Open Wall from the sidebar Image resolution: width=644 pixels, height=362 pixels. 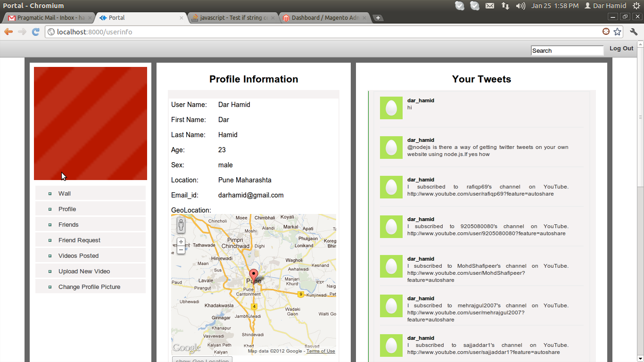click(91, 193)
